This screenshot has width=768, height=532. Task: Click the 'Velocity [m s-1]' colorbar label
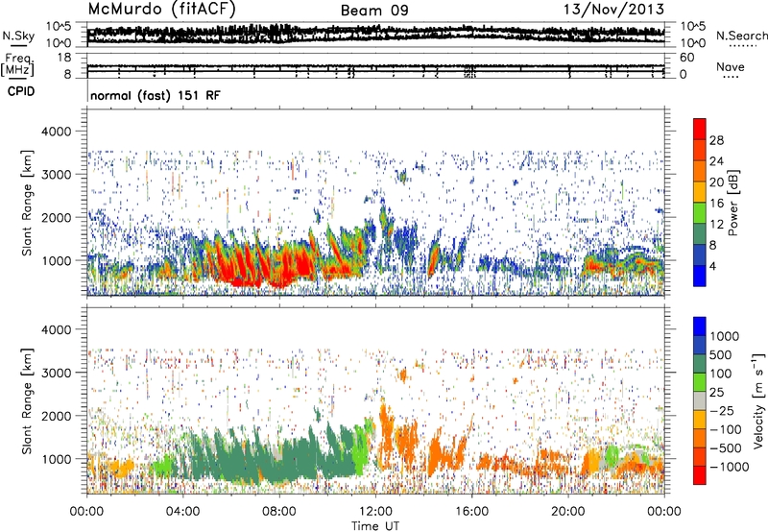(x=758, y=401)
